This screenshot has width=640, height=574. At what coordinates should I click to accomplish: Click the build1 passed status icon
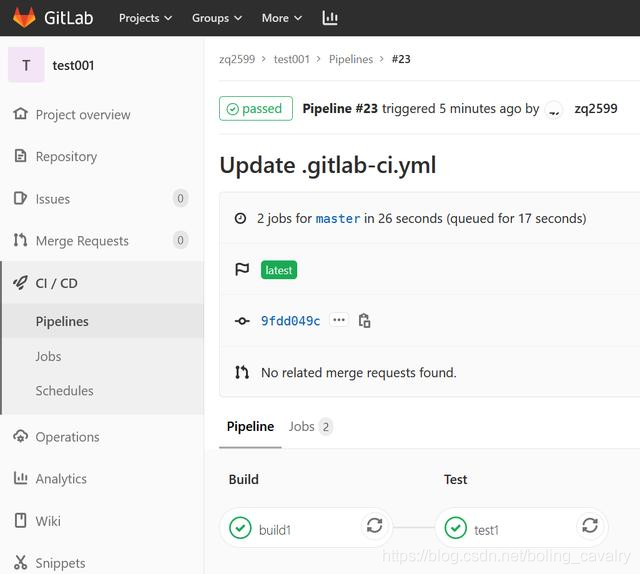coord(240,527)
